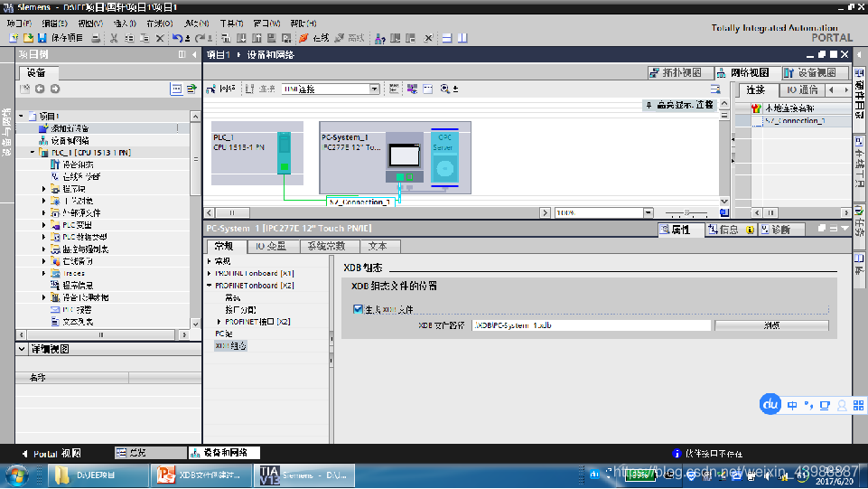Click the PC-System_1 touch panel device image
868x489 pixels.
coord(405,155)
